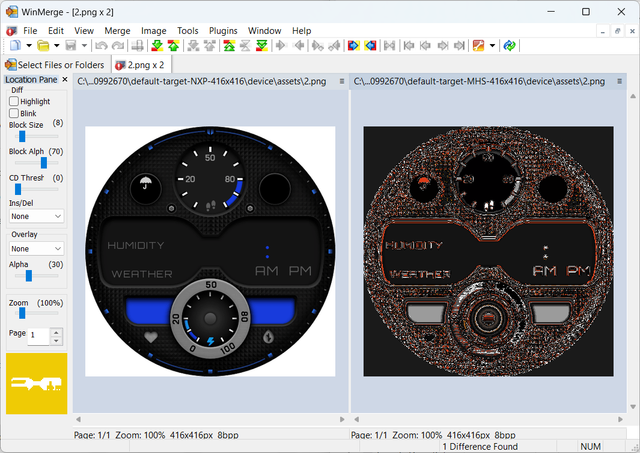Enable the Highlight checkbox
The height and width of the screenshot is (453, 640).
tap(14, 101)
